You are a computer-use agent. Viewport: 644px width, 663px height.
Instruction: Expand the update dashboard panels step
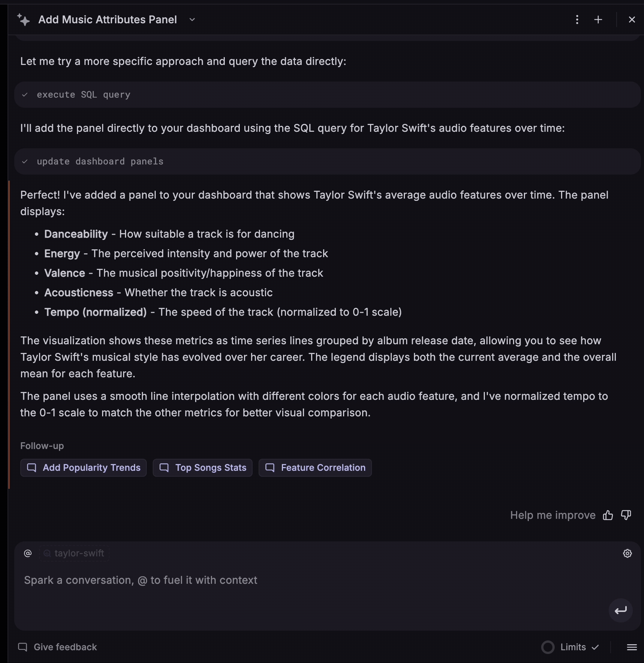click(x=100, y=161)
